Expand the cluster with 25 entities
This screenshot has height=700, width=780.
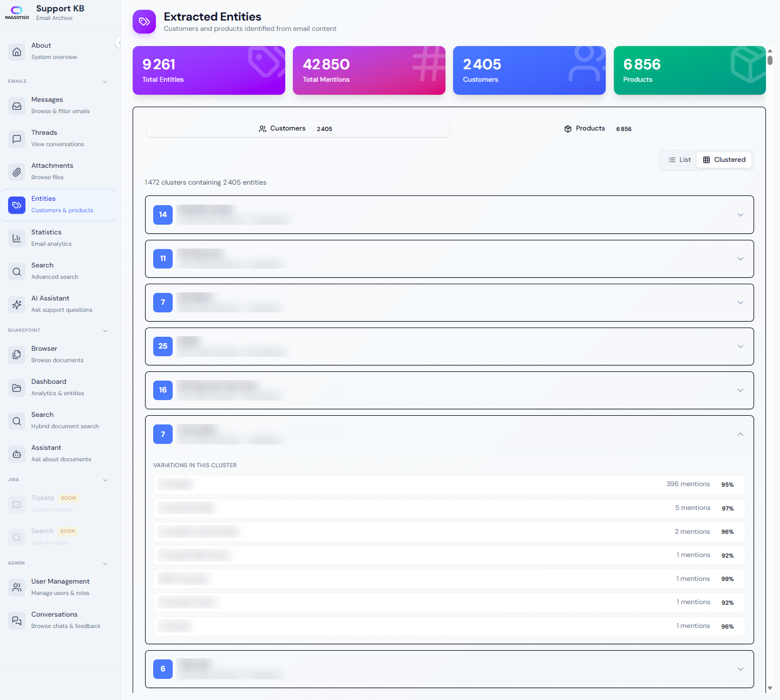(x=449, y=346)
